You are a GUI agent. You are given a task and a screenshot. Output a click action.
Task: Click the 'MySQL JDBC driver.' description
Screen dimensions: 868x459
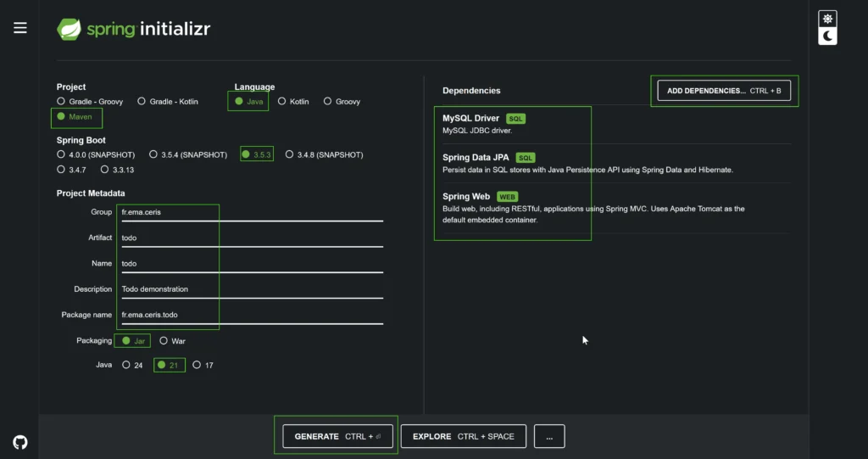click(477, 131)
